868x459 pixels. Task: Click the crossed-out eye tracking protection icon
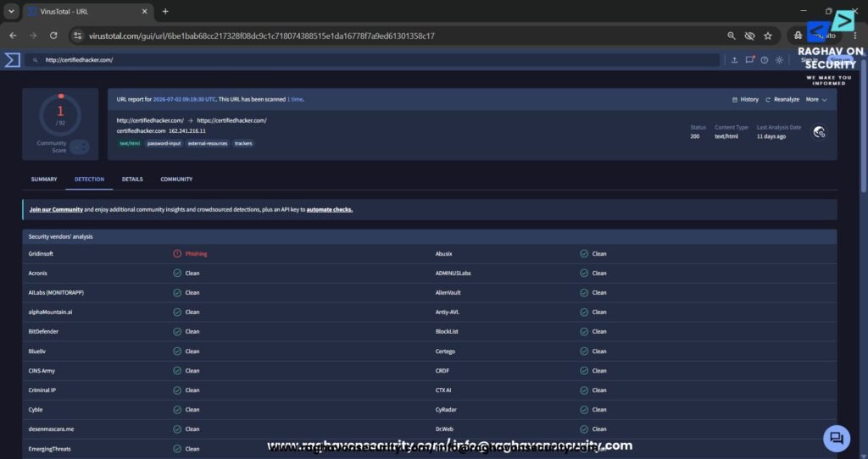[749, 36]
